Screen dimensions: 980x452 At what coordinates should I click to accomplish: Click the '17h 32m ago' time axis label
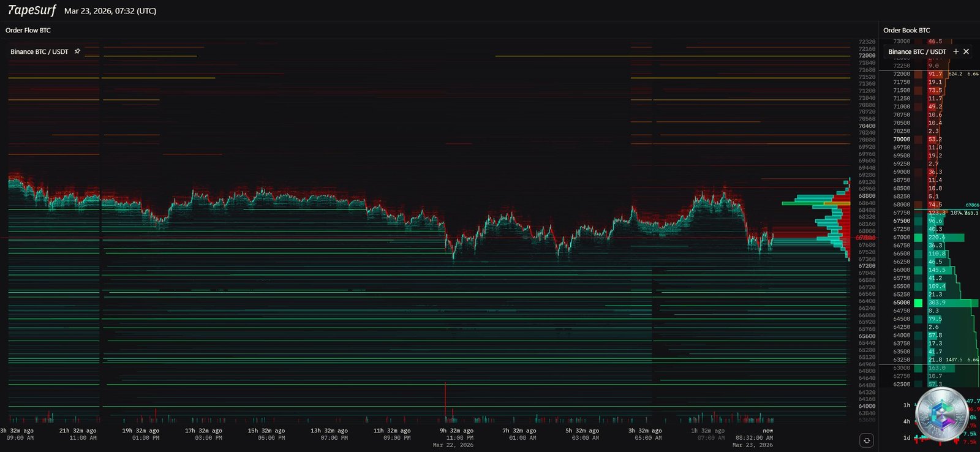203,431
